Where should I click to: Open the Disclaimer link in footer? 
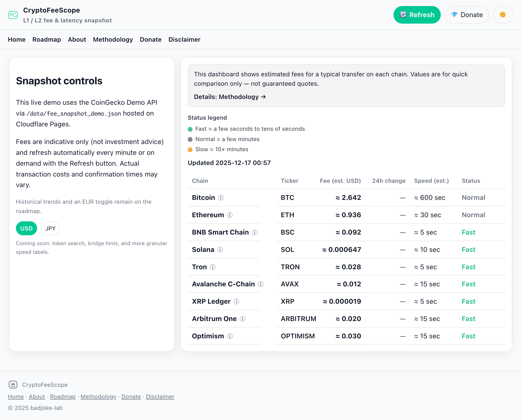click(160, 397)
